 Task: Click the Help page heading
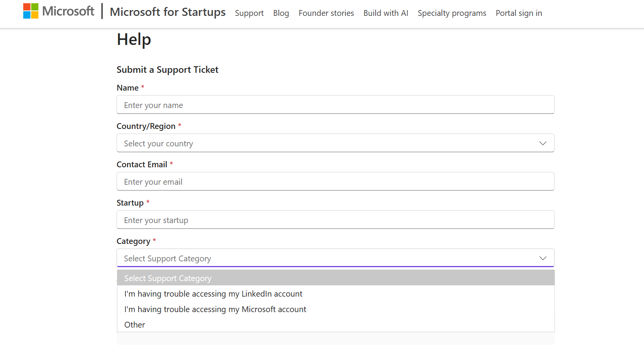pos(134,39)
